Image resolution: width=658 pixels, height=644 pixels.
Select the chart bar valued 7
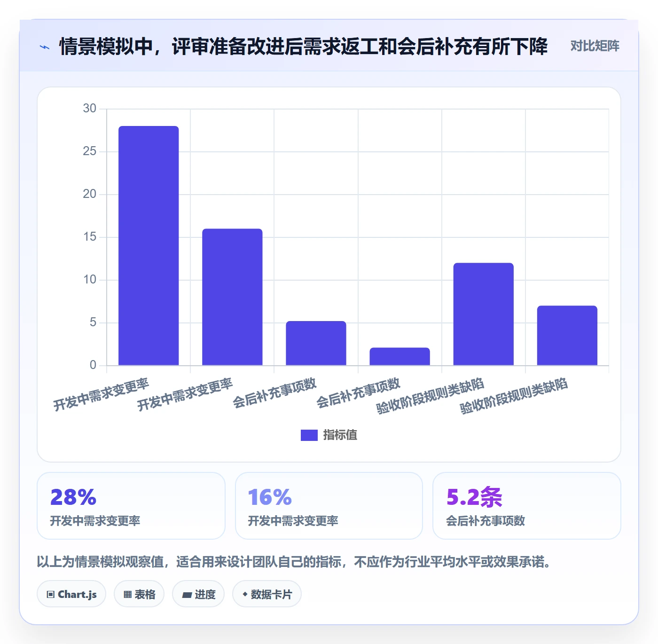567,335
